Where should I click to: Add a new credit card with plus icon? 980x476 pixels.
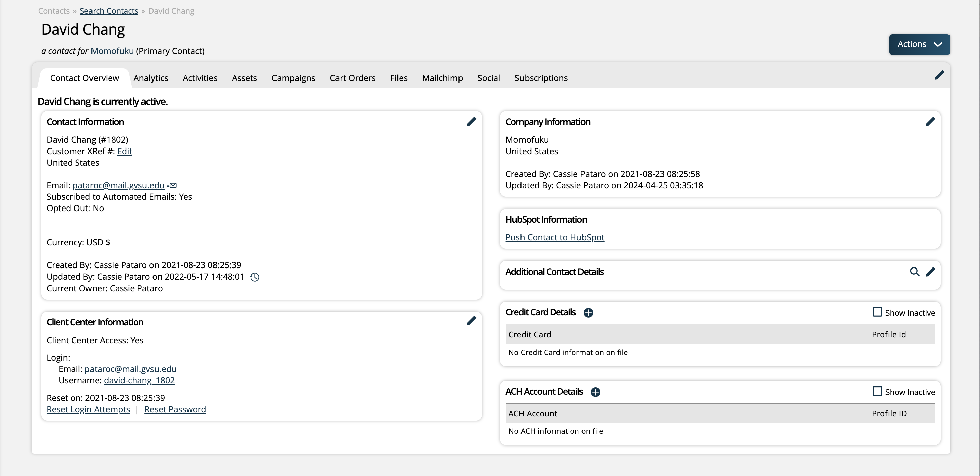[588, 313]
